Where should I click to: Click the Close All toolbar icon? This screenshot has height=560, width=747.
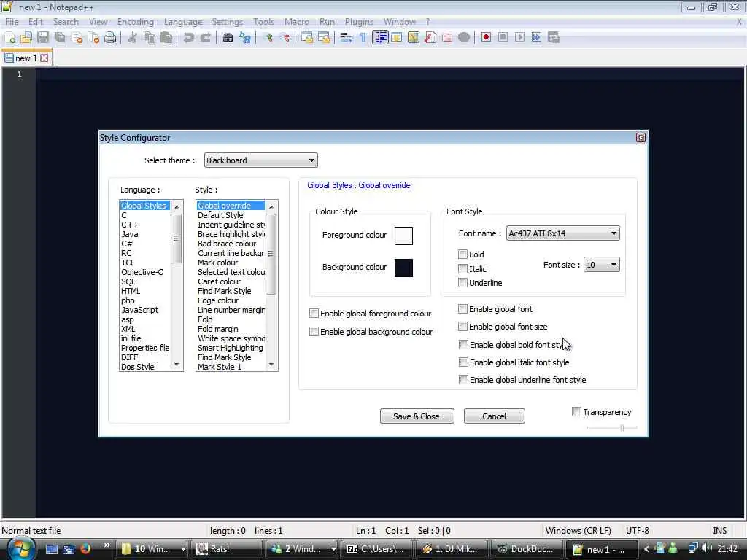tap(94, 38)
